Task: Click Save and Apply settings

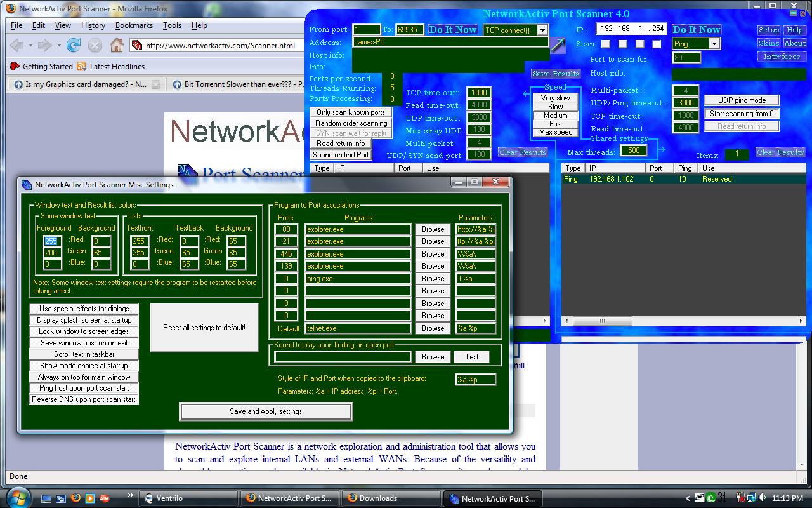Action: point(266,411)
